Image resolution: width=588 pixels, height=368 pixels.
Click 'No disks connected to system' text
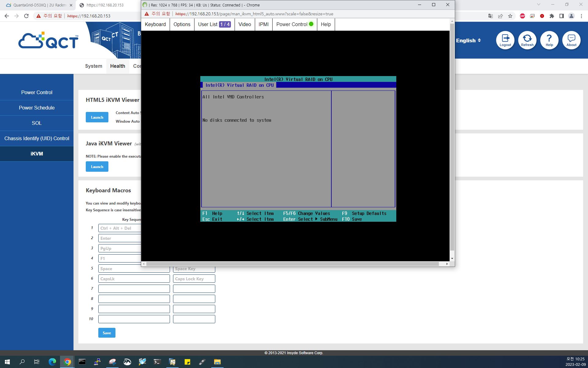click(237, 120)
